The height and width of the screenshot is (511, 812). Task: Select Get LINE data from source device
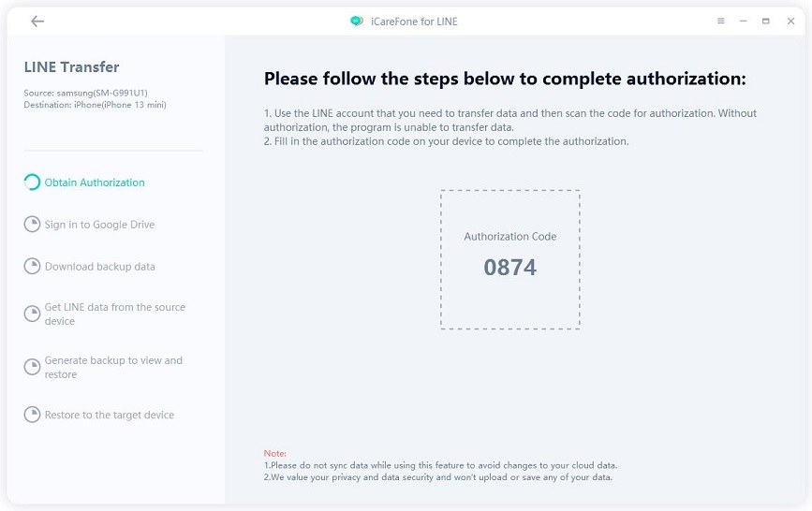click(114, 314)
